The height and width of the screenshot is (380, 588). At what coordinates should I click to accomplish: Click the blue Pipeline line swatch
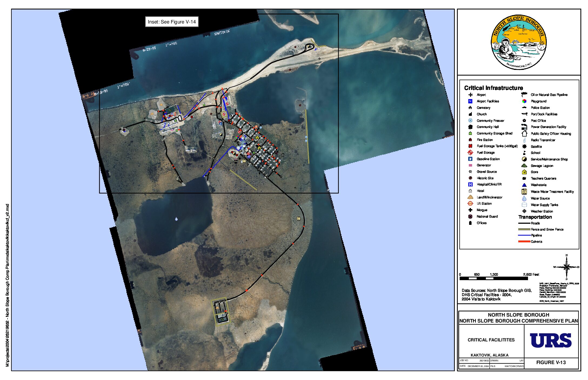point(524,235)
